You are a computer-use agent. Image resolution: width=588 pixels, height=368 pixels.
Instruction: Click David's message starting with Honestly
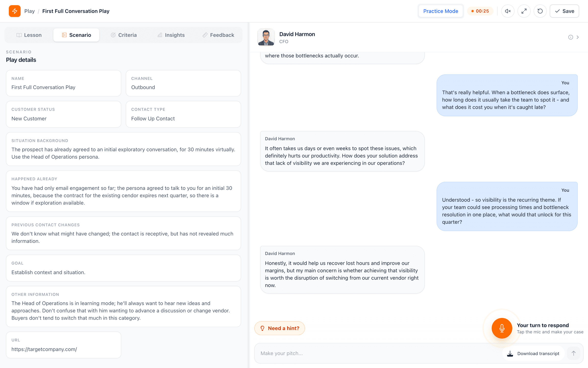click(342, 270)
